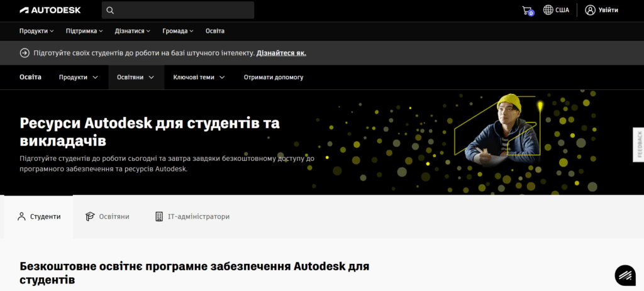The image size is (644, 291).
Task: Click the building icon for IT-адміністратори
Action: [159, 216]
